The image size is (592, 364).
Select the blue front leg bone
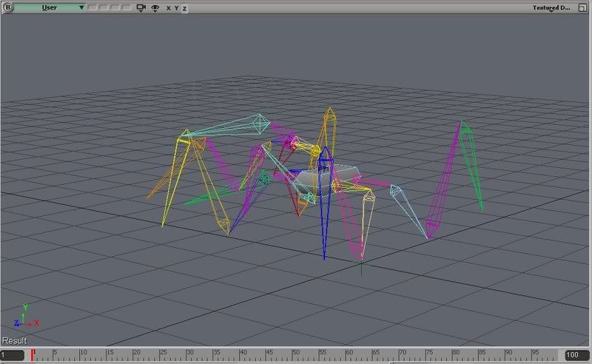(x=325, y=204)
